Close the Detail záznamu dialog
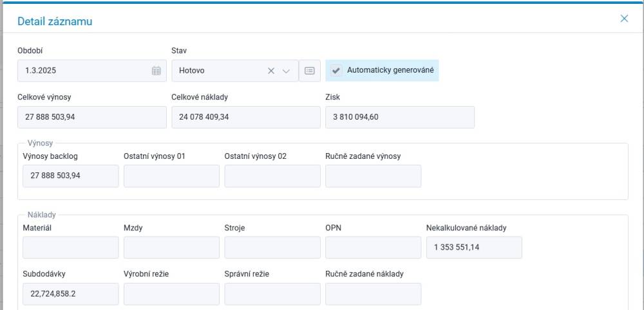Screen dimensions: 644x310 click(x=624, y=19)
